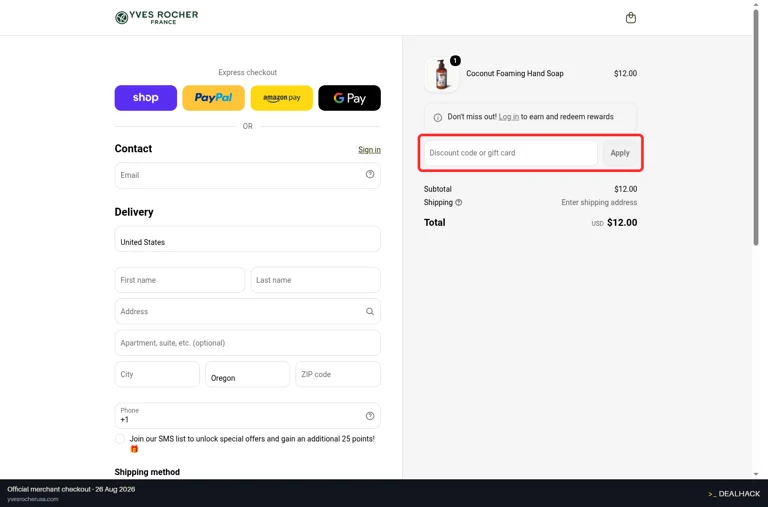Open the United States country dropdown

(x=247, y=239)
